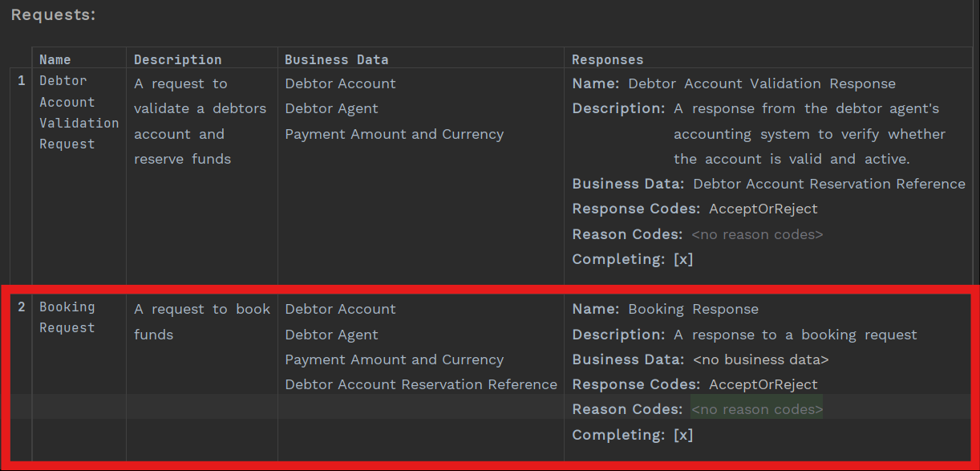Click the '<no business data>' placeholder
980x471 pixels.
point(760,359)
